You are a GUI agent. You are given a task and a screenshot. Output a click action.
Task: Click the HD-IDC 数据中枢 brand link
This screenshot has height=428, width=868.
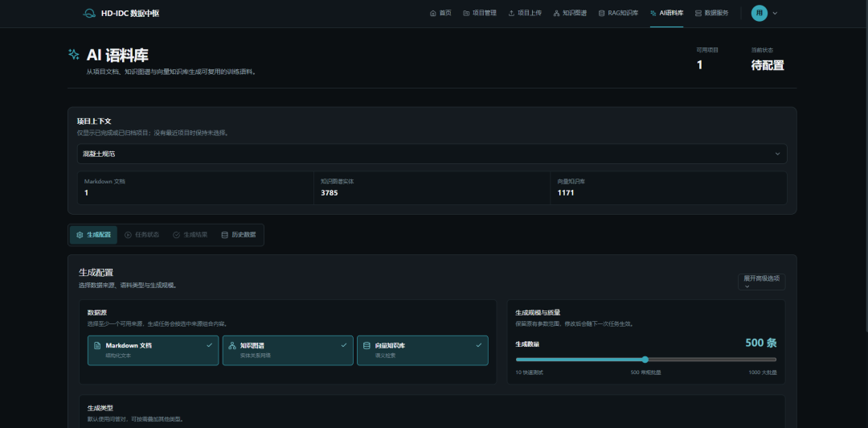pyautogui.click(x=121, y=14)
